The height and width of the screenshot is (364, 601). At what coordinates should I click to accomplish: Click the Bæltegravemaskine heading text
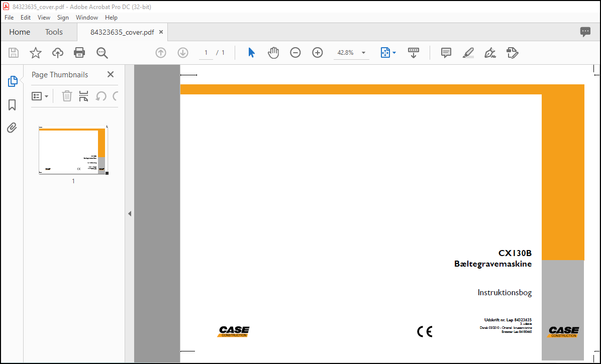click(x=493, y=264)
